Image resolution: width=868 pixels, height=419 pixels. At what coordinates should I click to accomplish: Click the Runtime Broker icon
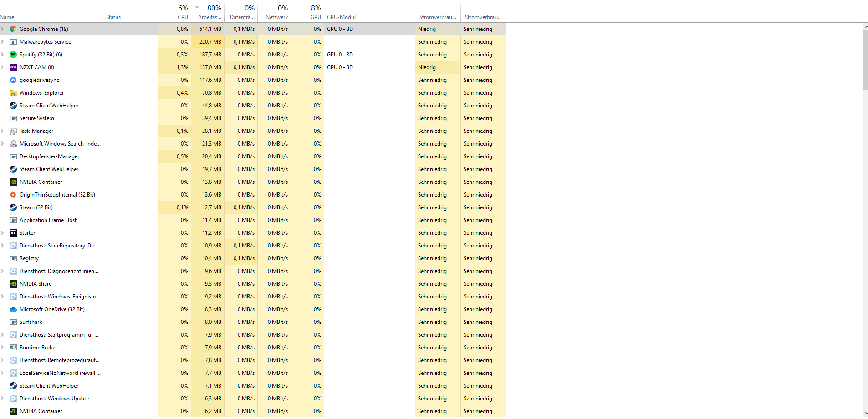pyautogui.click(x=13, y=348)
